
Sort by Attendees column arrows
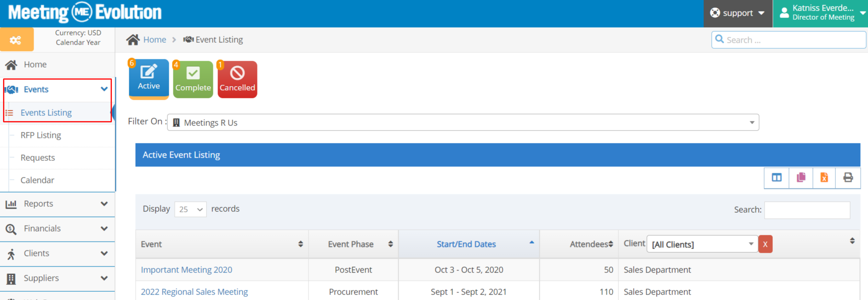(611, 244)
